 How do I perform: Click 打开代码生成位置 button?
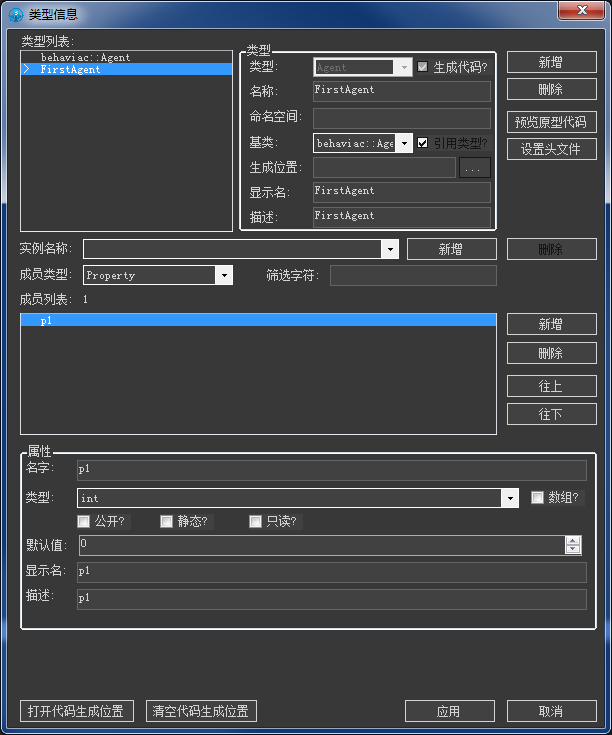76,711
